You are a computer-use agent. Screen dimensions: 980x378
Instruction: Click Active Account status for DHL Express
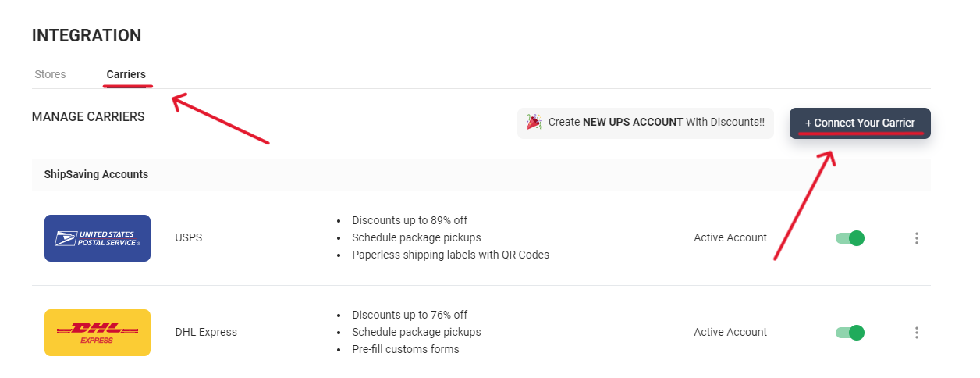tap(730, 332)
